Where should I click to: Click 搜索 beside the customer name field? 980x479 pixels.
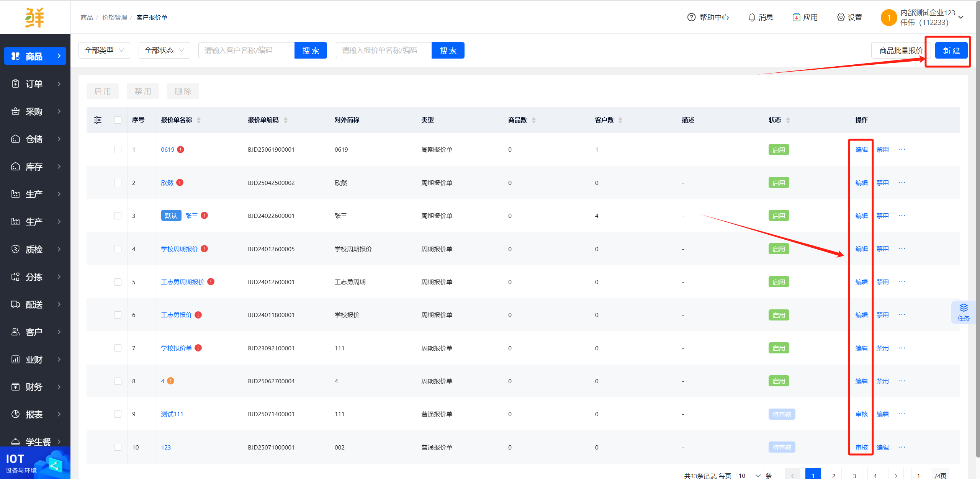tap(311, 51)
